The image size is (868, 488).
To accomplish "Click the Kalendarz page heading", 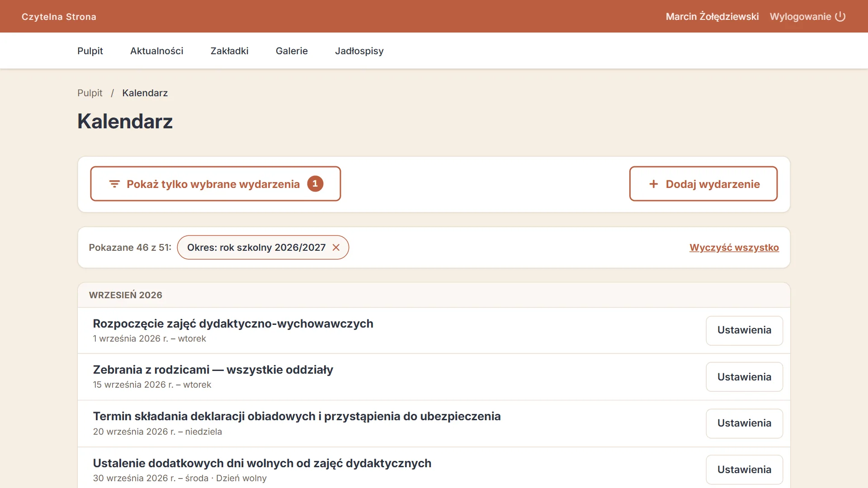I will (x=125, y=121).
